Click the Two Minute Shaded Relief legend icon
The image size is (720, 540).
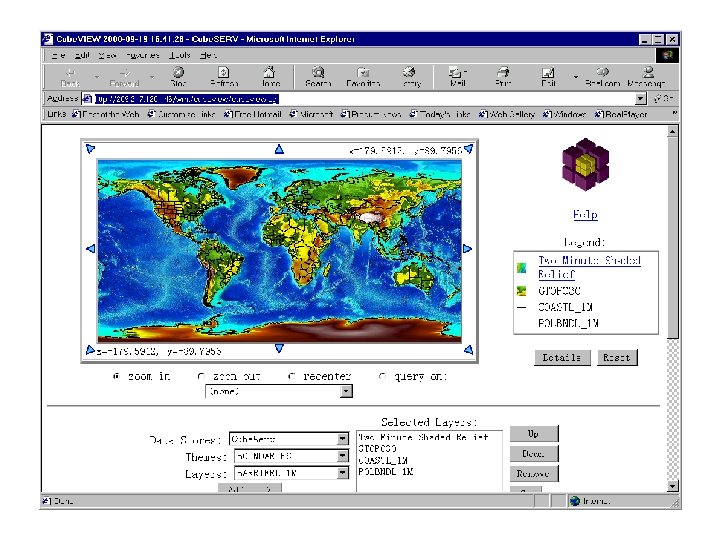click(x=521, y=267)
